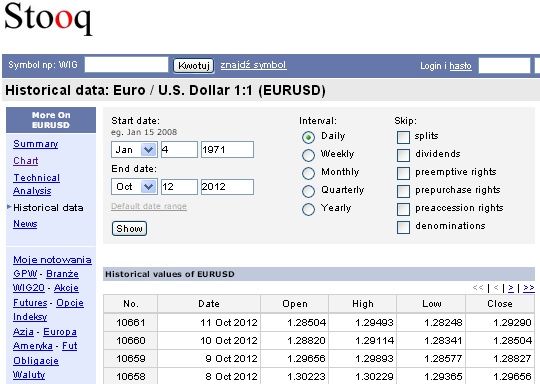Open the start month Jan dropdown

(x=134, y=149)
